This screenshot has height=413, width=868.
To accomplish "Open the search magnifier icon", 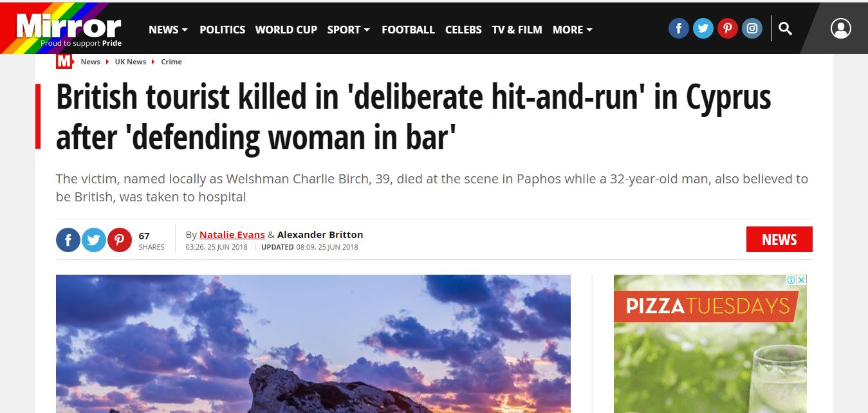I will [785, 28].
